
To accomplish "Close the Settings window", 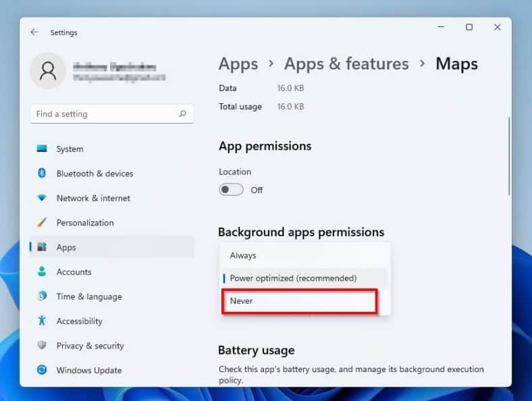I will [497, 27].
